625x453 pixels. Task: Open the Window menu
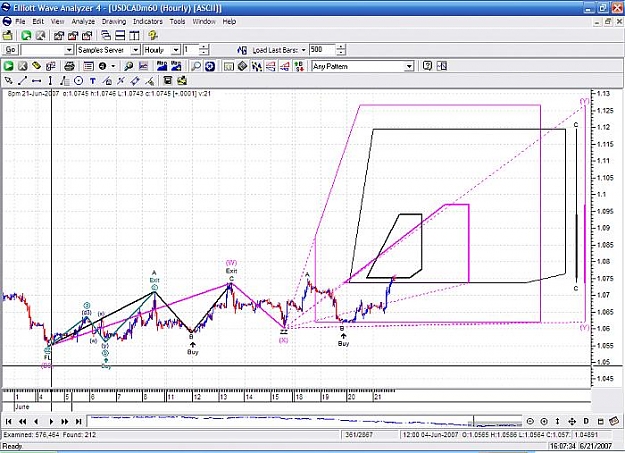[204, 22]
